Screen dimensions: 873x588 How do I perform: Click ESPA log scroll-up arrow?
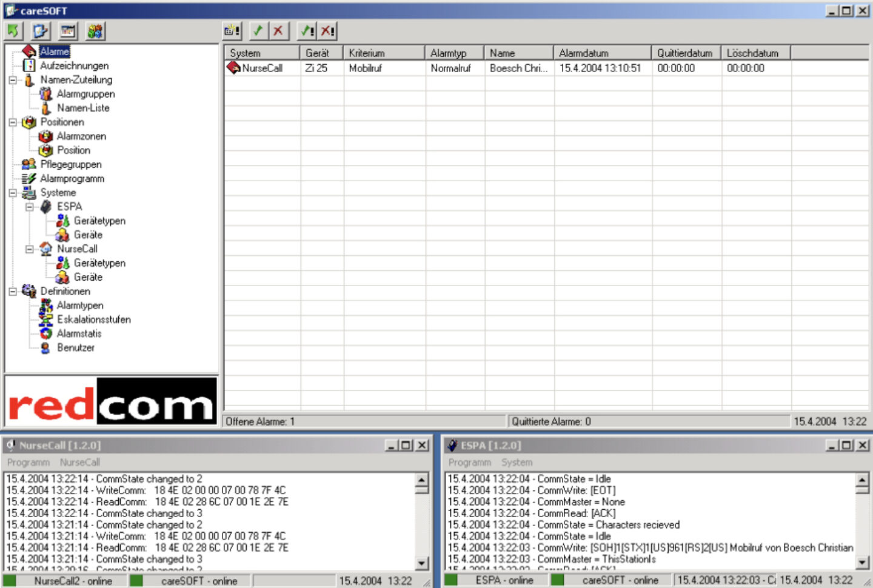[863, 480]
